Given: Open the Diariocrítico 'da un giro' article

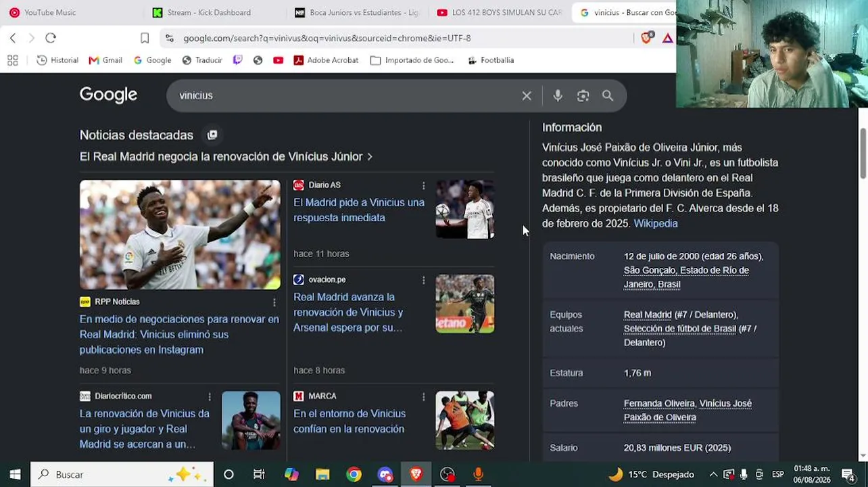Looking at the screenshot, I should 145,429.
